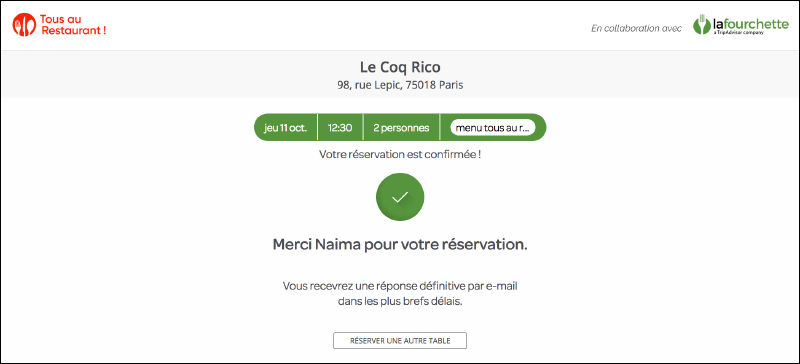Click the "En collaboration avec" label
The width and height of the screenshot is (800, 364).
[x=636, y=29]
